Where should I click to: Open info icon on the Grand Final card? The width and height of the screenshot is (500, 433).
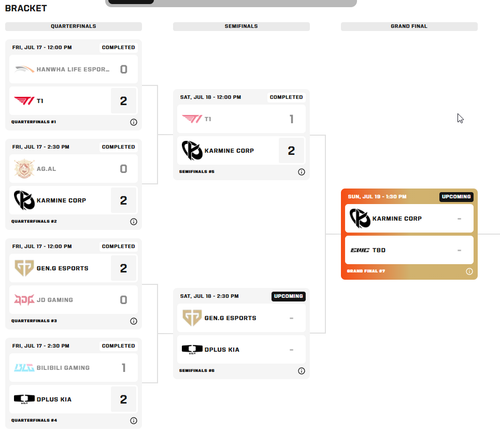469,271
